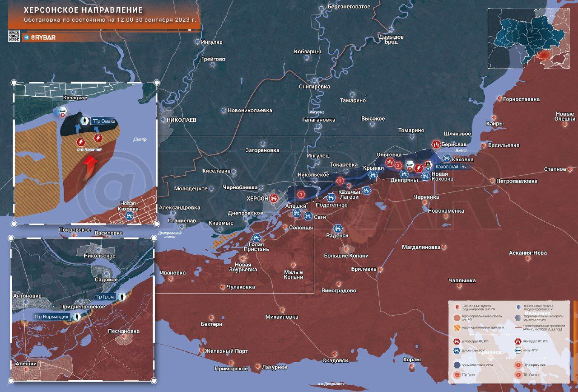Select the boat icon near Казацкое inset

tap(62, 112)
